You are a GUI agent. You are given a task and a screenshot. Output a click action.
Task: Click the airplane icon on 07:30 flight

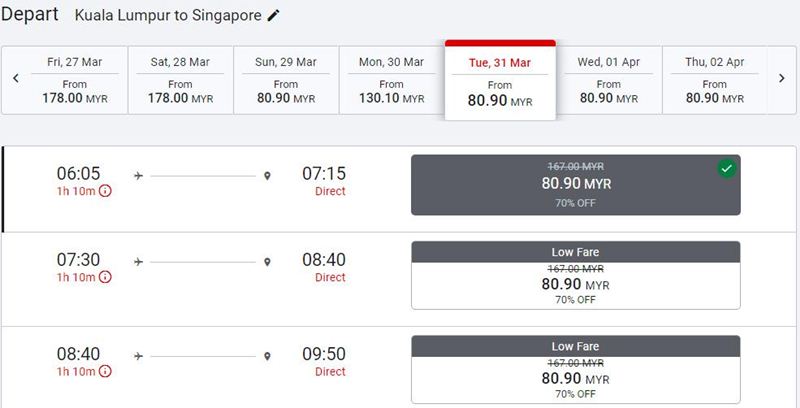coord(138,262)
